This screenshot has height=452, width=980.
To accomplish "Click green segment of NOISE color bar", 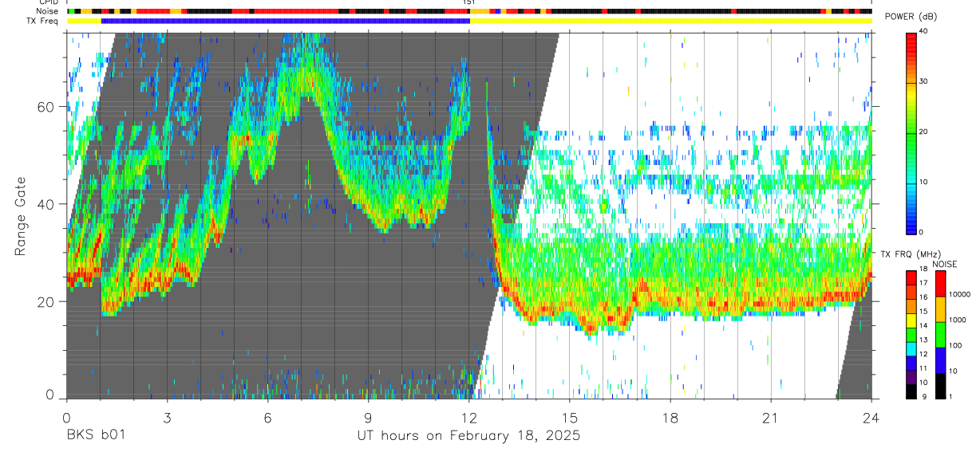I will coord(940,335).
